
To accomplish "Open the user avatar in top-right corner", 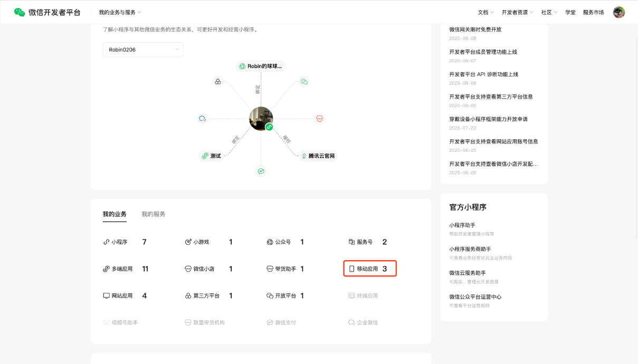I will tap(618, 12).
